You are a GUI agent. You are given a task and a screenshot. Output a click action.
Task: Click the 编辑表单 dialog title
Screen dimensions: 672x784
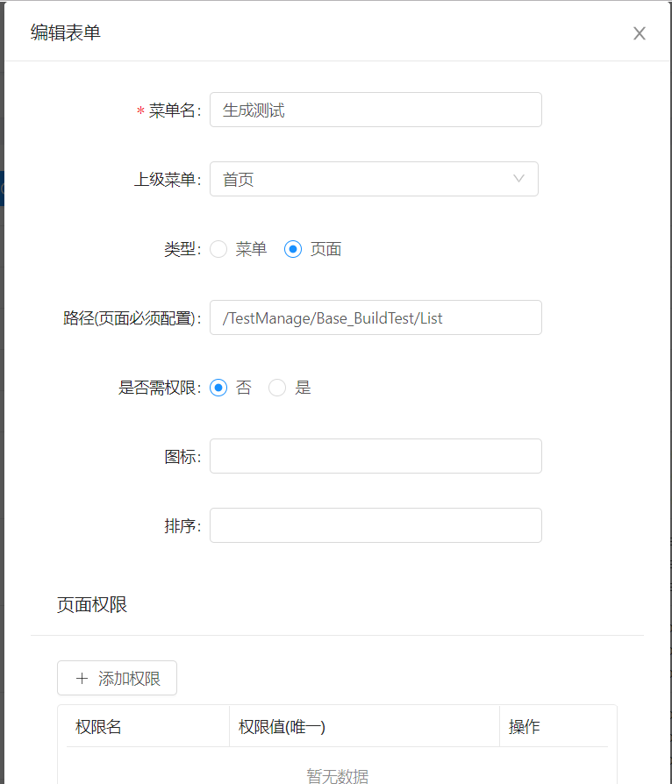pyautogui.click(x=66, y=33)
